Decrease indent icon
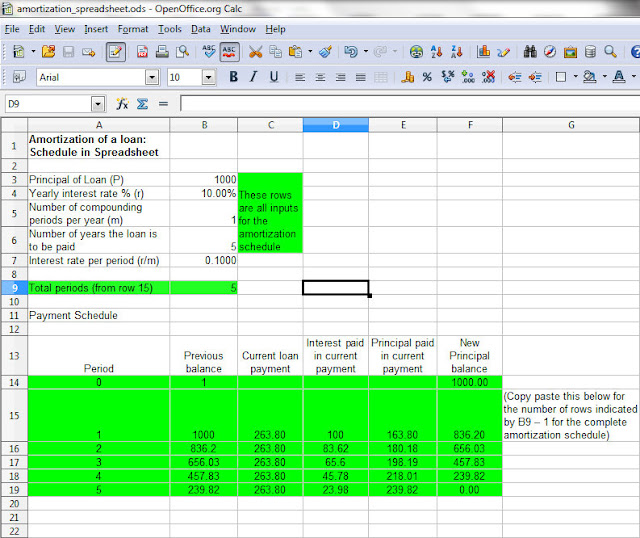The image size is (640, 538). (515, 77)
